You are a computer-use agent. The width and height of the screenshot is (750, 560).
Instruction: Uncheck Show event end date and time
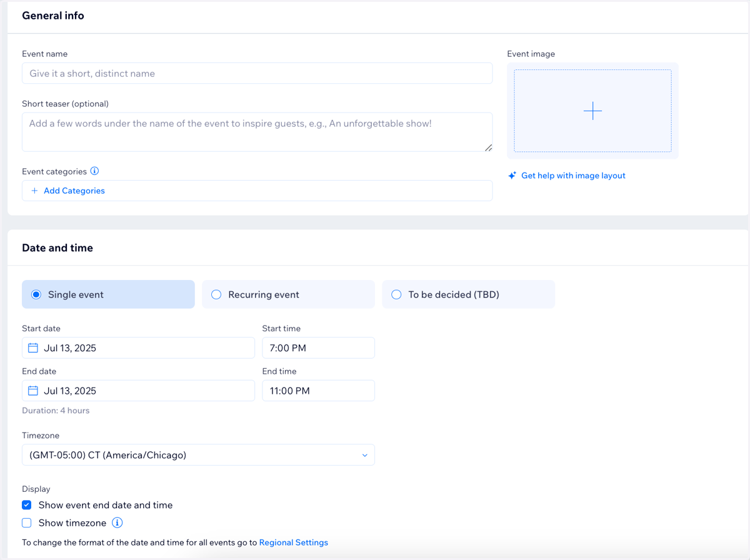[27, 505]
